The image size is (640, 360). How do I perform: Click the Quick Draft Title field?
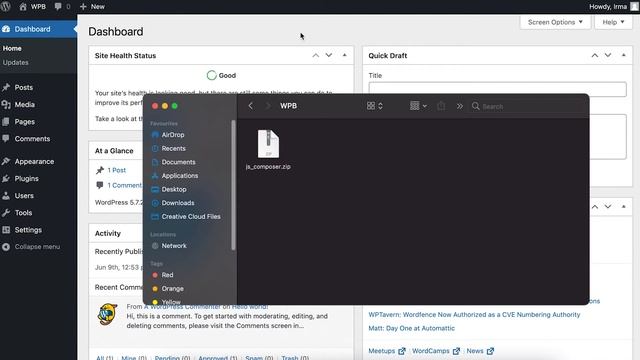coord(497,89)
